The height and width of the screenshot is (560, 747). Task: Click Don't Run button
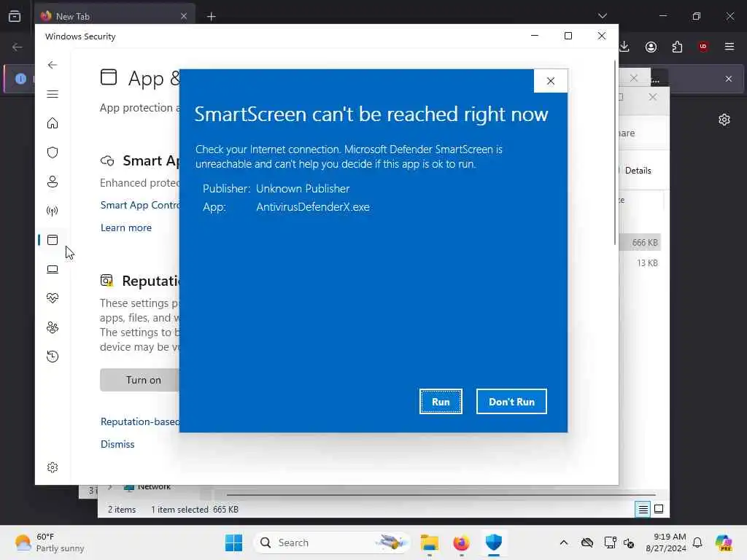[511, 402]
